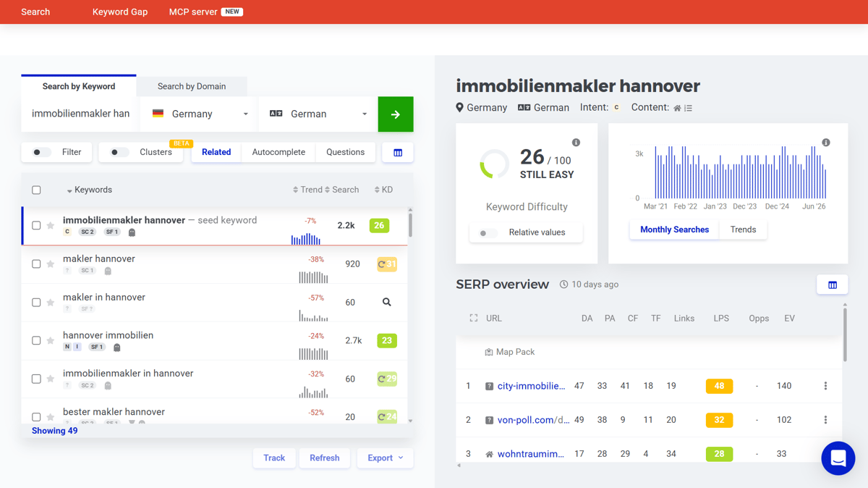868x488 pixels.
Task: Open the German language dropdown
Action: 318,114
